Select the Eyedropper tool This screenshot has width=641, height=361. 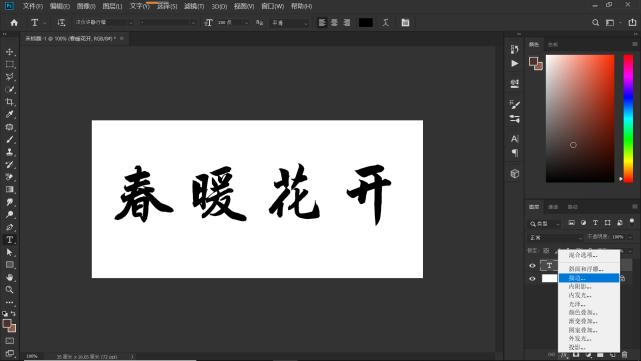tap(9, 114)
